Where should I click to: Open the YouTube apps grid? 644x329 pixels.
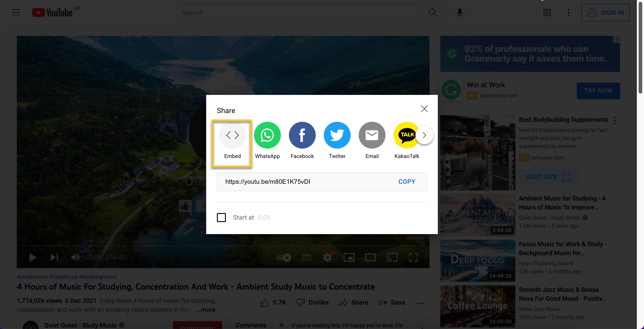click(x=547, y=13)
